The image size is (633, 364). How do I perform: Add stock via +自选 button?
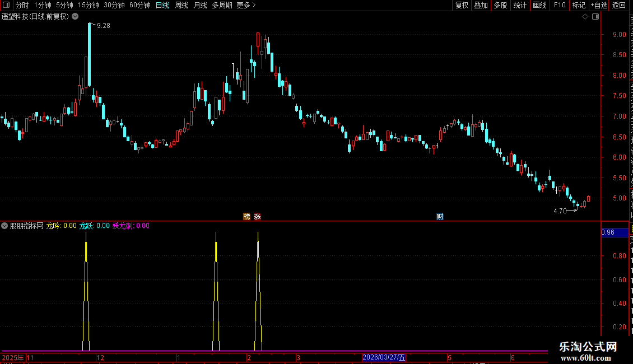(x=599, y=5)
